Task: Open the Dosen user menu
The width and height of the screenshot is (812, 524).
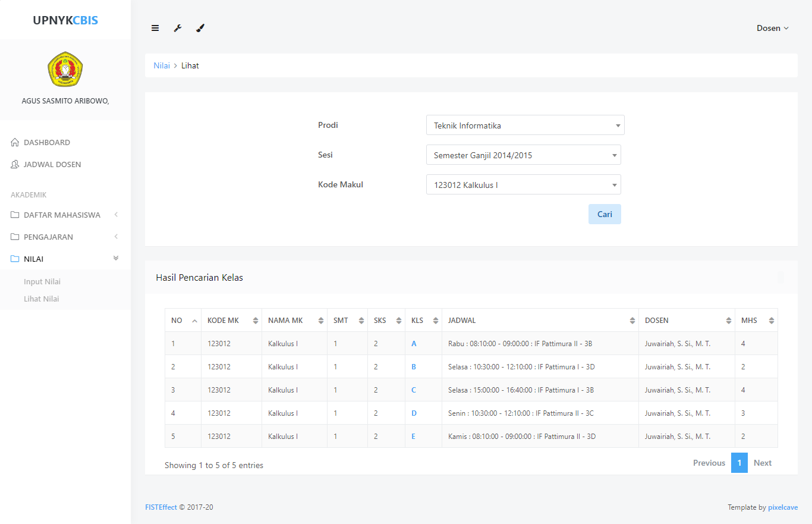Action: click(x=772, y=28)
